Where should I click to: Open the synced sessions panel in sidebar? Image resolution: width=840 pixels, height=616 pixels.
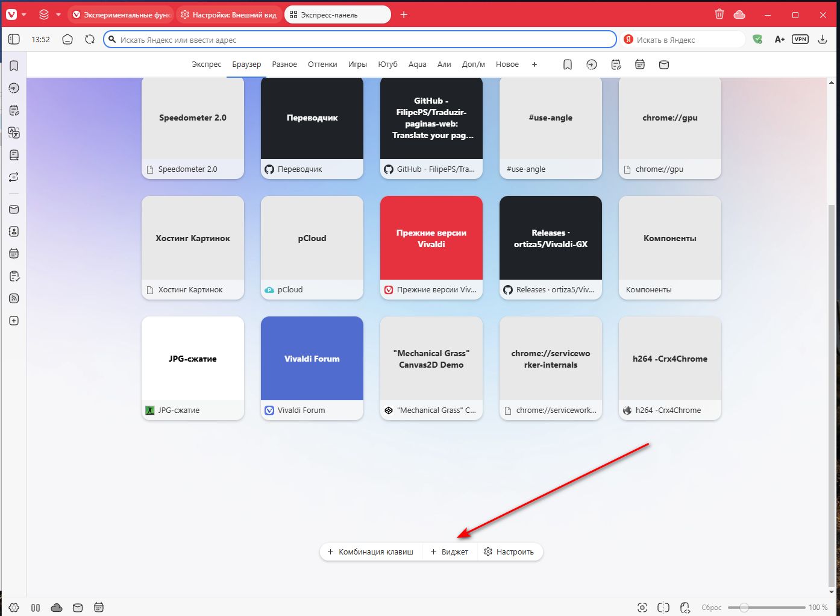pos(14,177)
